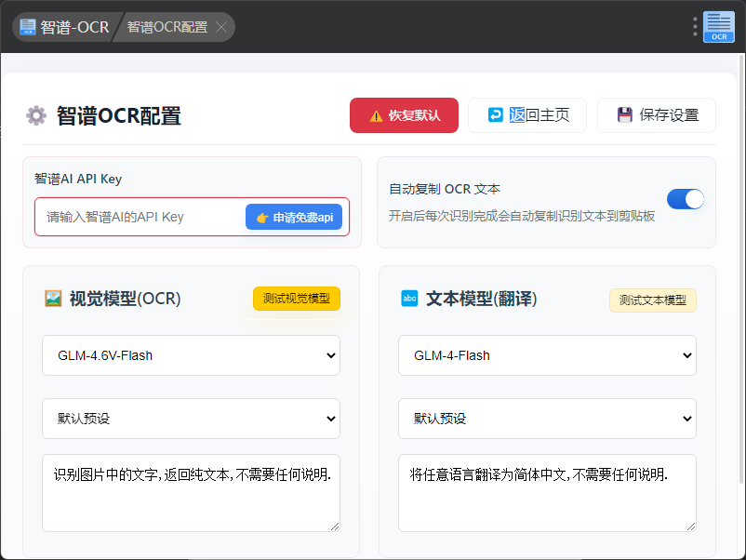746x560 pixels.
Task: Click the 申请免费api button
Action: [294, 217]
